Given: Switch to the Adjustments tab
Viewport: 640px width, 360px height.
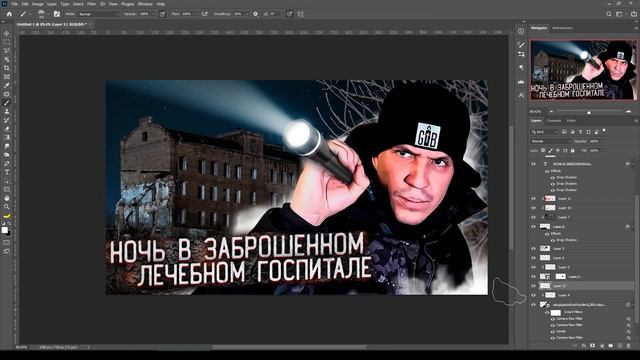Looking at the screenshot, I should tap(562, 28).
